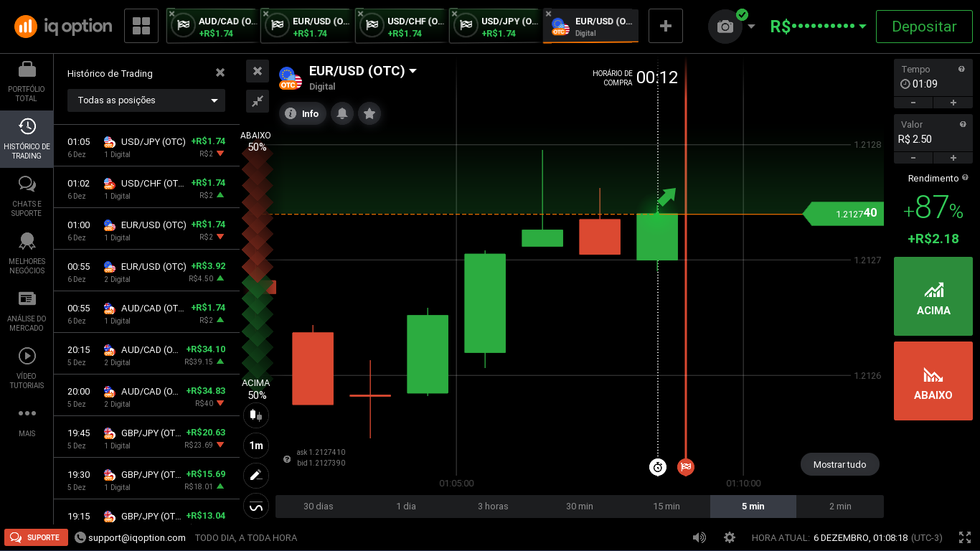Expand the Todas as posições dropdown
Viewport: 980px width, 551px height.
(x=146, y=100)
